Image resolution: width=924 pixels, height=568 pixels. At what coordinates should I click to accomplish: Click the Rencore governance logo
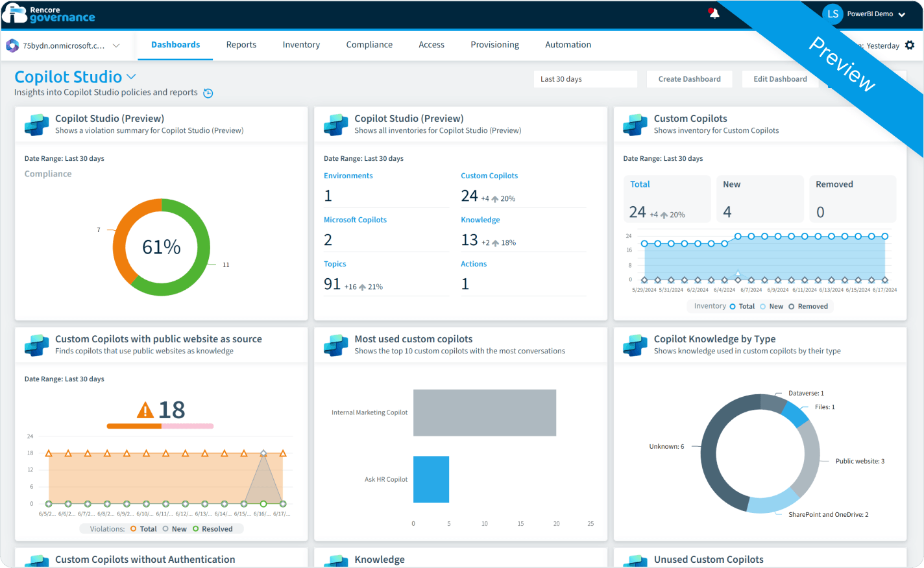(49, 14)
